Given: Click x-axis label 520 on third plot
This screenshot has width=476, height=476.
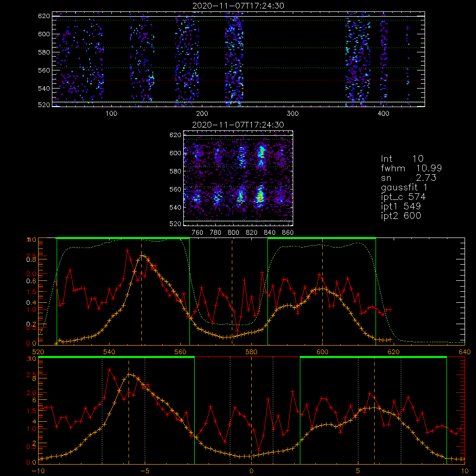Looking at the screenshot, I should [x=39, y=352].
